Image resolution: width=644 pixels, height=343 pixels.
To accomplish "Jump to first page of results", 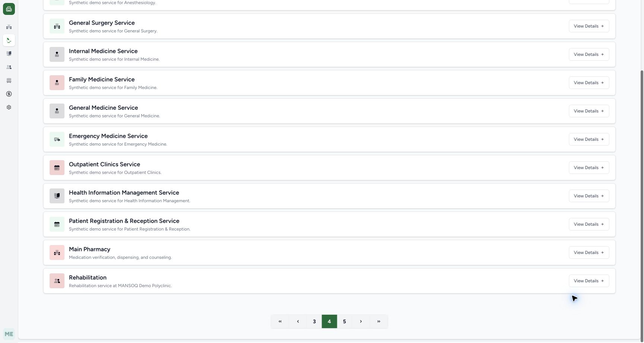I will click(x=280, y=321).
